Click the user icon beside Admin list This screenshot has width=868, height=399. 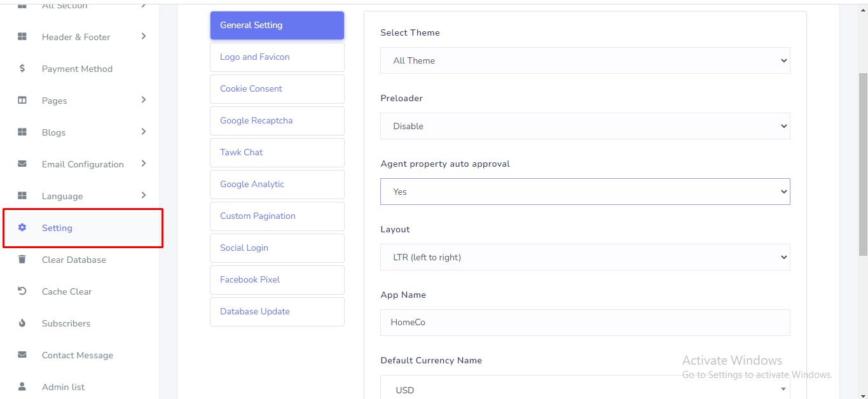coord(22,387)
